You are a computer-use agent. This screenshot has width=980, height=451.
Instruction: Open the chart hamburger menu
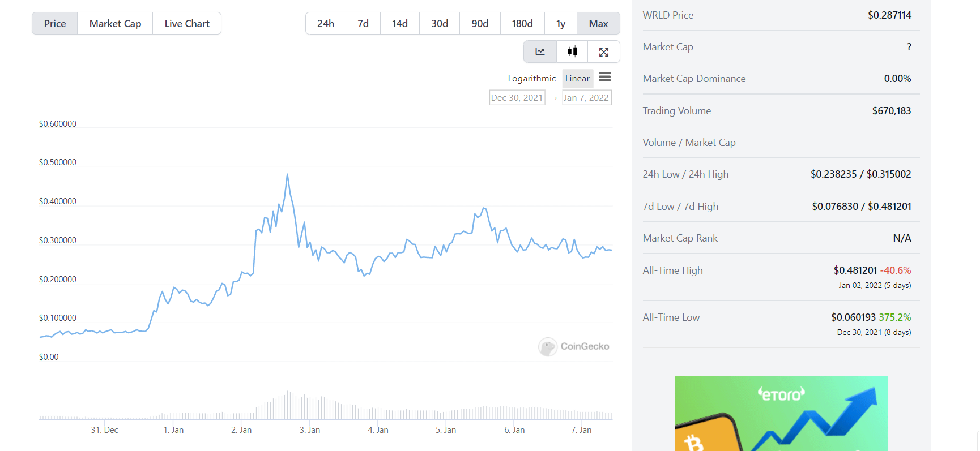click(605, 77)
